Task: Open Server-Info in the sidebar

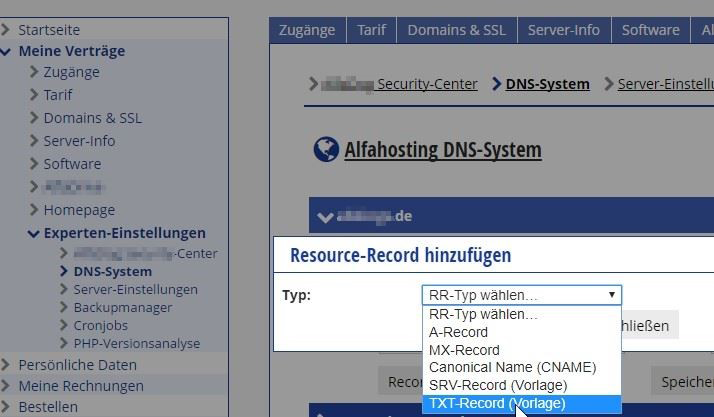Action: 79,141
